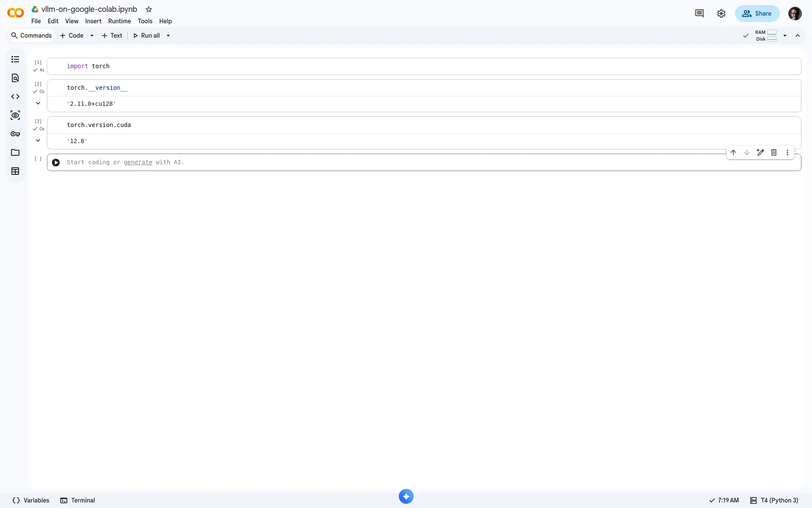Open the Commands palette

coord(32,36)
